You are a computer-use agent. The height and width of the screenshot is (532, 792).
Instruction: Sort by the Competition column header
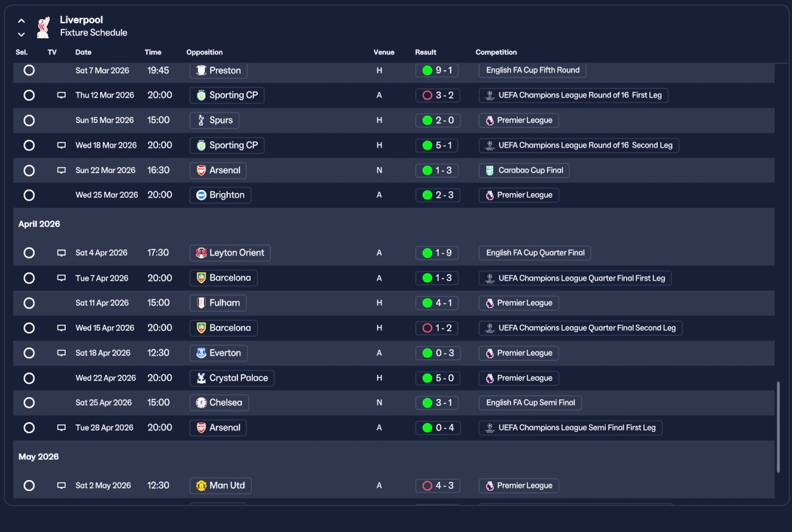[x=496, y=53]
